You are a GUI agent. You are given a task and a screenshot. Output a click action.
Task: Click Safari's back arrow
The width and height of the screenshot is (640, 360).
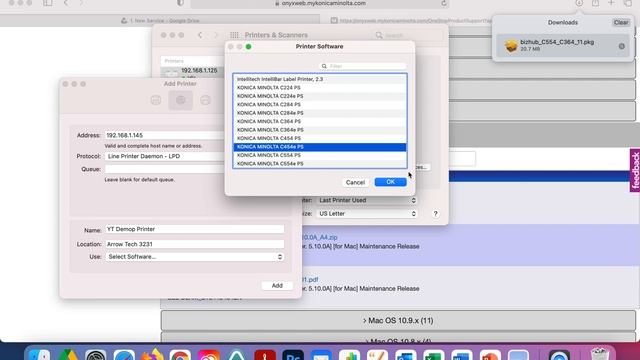point(66,3)
